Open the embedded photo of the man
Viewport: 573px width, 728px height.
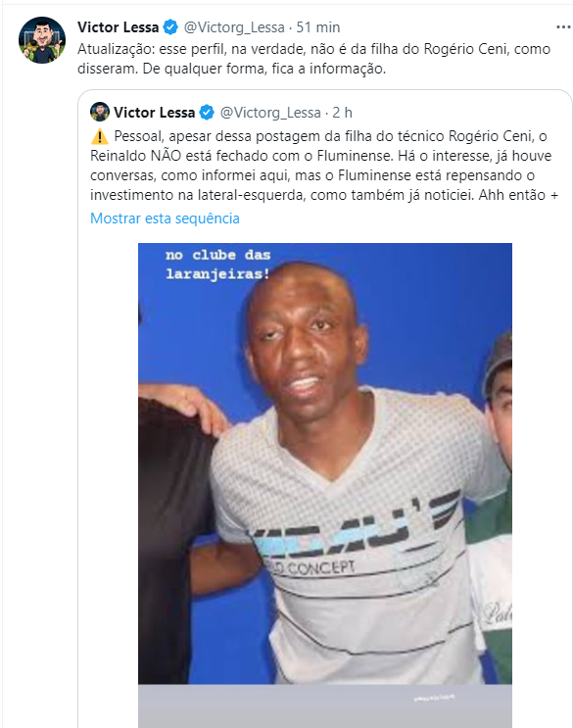pyautogui.click(x=325, y=462)
